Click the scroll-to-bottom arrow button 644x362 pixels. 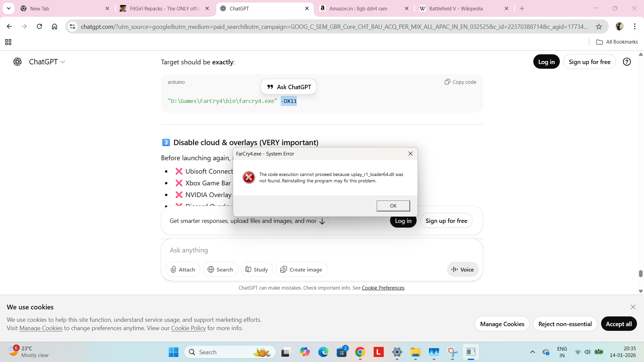click(322, 222)
